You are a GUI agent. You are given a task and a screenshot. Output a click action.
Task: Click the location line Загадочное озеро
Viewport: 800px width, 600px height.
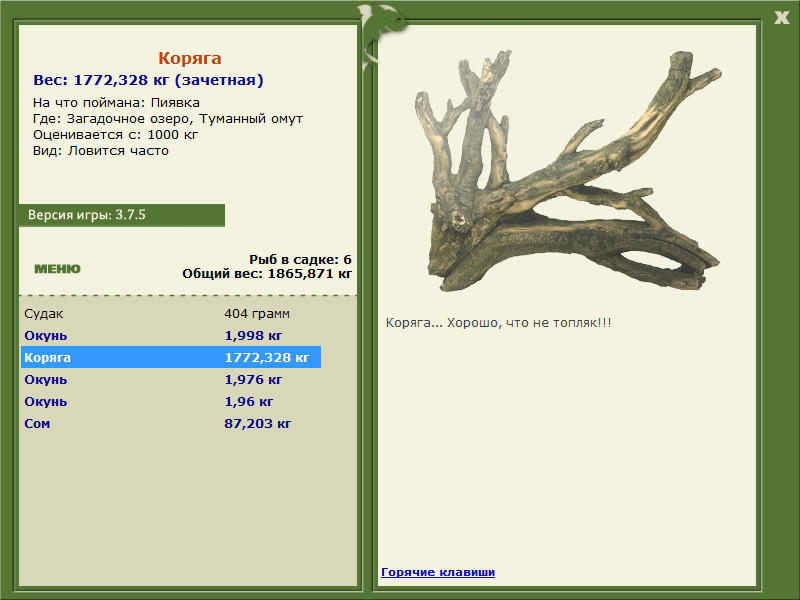point(168,119)
